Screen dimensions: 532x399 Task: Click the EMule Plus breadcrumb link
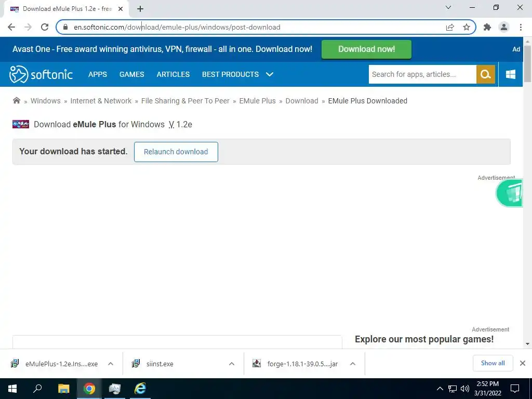258,101
